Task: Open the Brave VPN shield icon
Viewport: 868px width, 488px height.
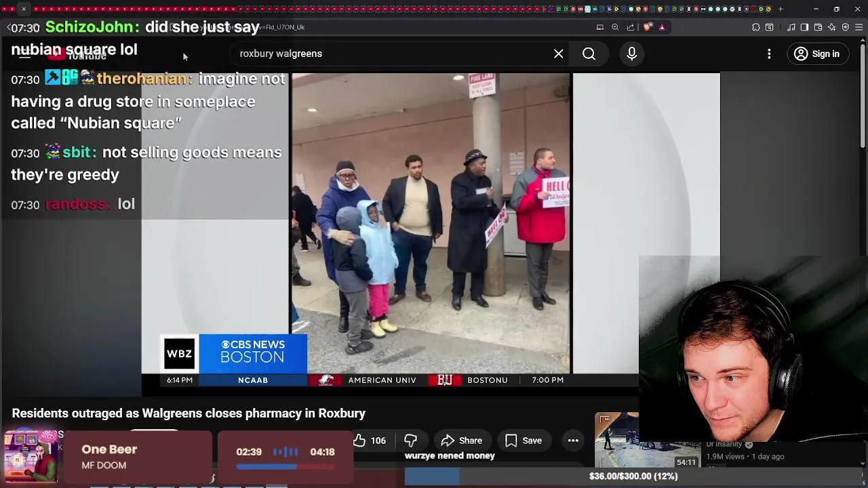Action: tap(845, 27)
